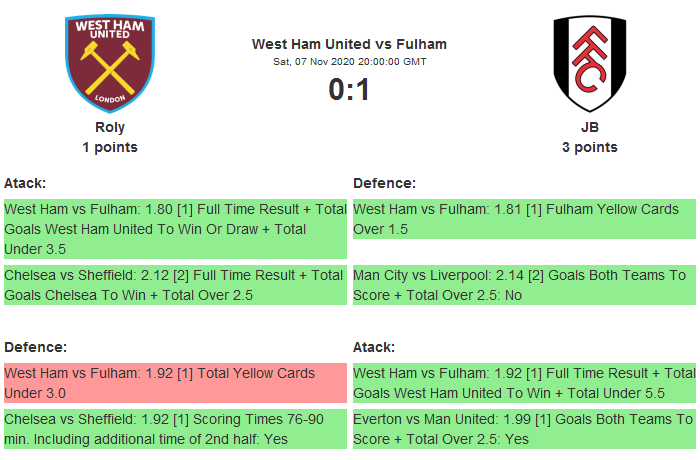Select the Everton vs Man United bet row

[523, 429]
